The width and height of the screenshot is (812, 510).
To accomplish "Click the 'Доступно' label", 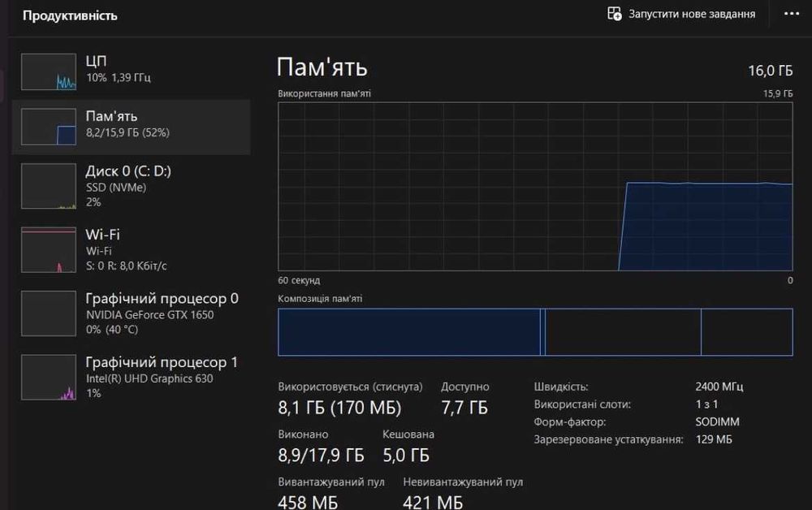I will pos(465,387).
